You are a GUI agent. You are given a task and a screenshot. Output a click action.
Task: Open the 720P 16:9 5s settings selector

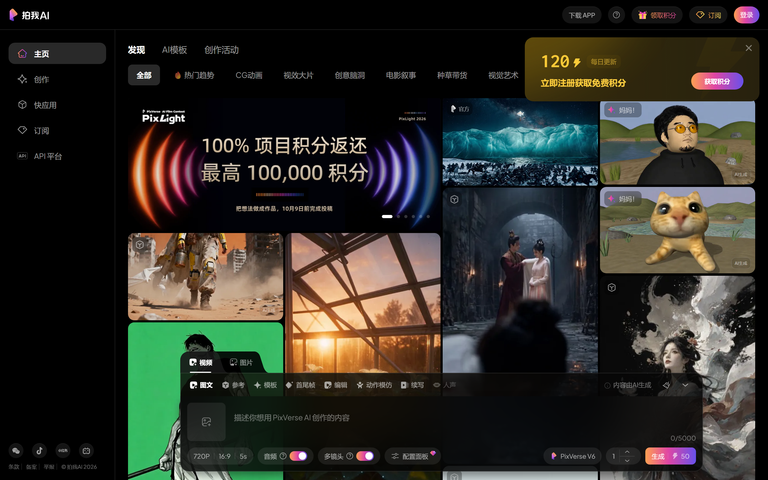220,456
